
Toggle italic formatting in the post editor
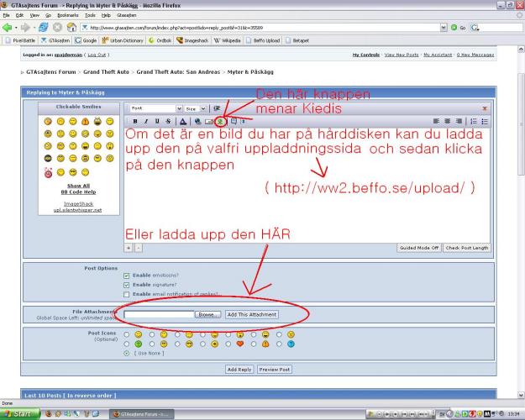[146, 122]
